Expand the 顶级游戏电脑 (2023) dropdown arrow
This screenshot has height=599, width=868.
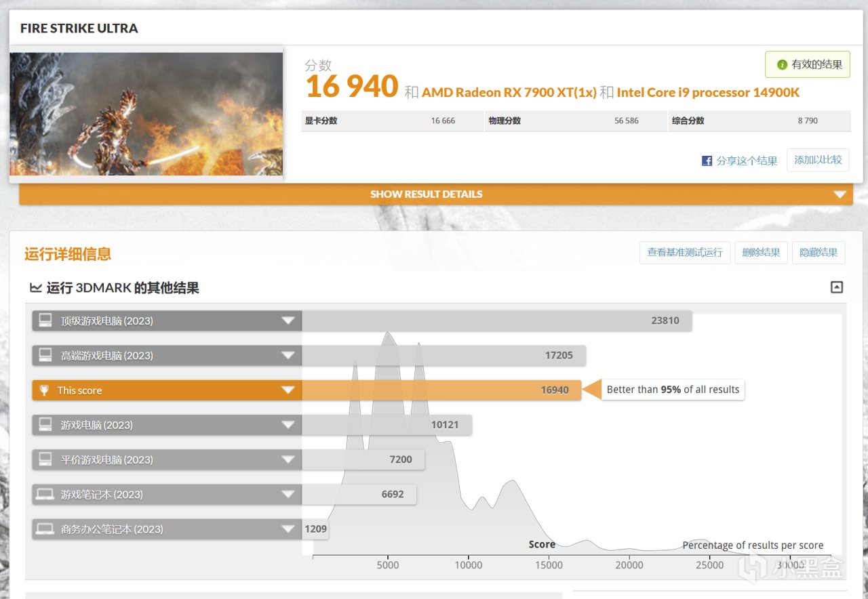(288, 321)
